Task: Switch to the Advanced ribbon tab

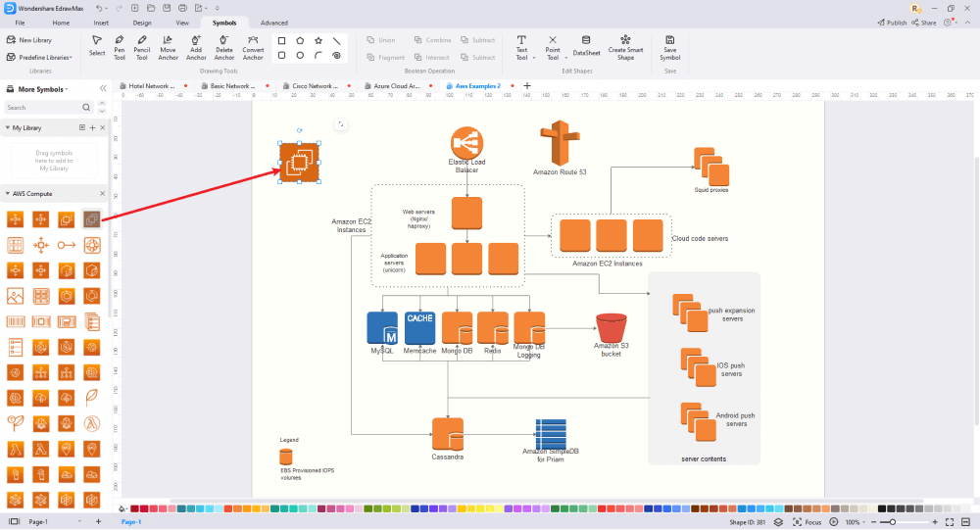Action: pyautogui.click(x=273, y=23)
